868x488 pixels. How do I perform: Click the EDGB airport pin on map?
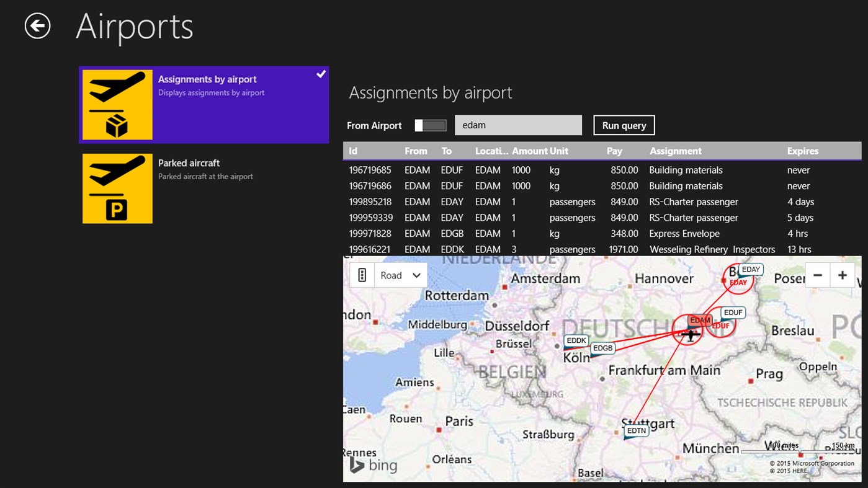point(602,348)
